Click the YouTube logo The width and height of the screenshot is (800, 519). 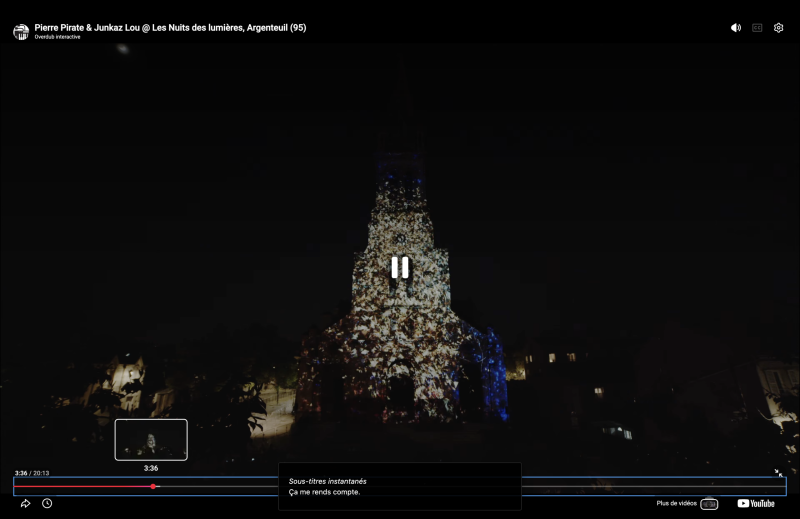756,504
